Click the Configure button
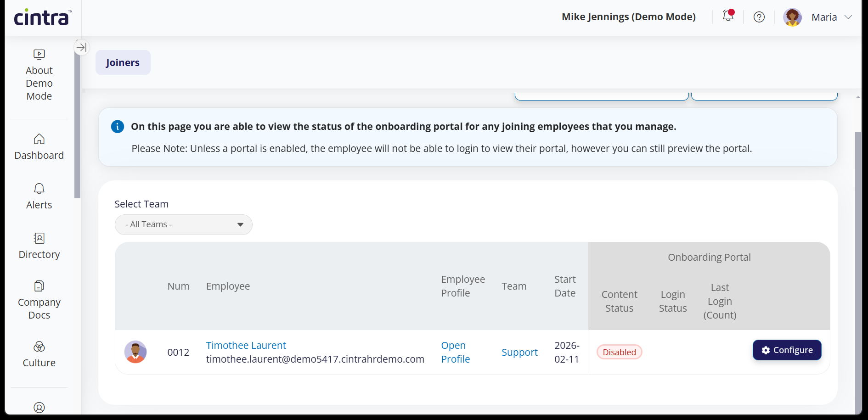 [787, 350]
